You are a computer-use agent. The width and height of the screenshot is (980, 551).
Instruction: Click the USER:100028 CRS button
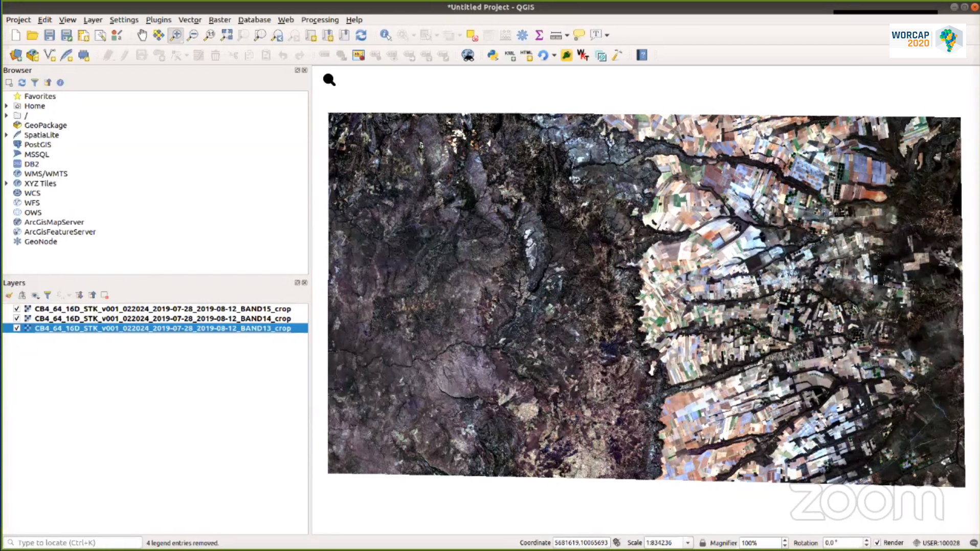click(937, 543)
